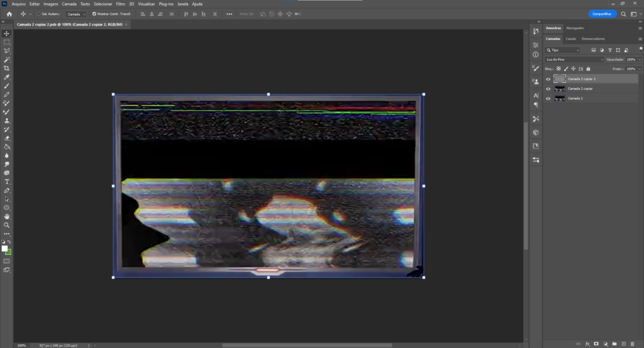Open the search magnifier icon at top right
Screen dimensions: 644x348
click(x=624, y=14)
